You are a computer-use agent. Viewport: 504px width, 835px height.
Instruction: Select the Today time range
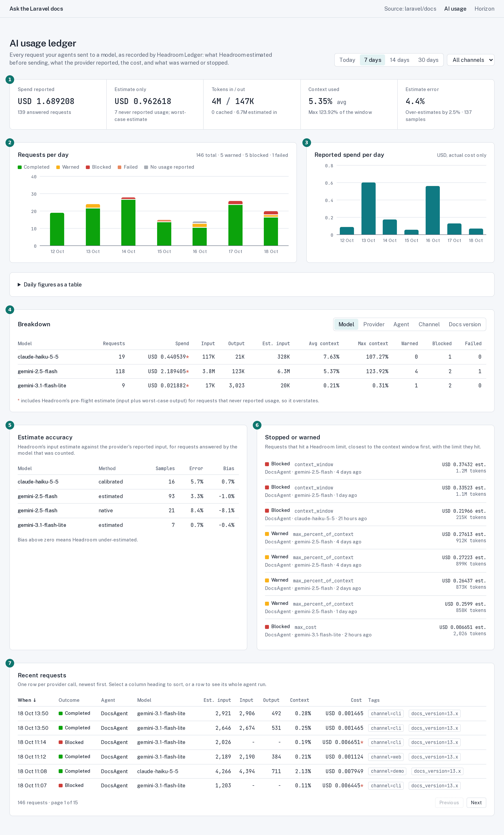pos(347,60)
